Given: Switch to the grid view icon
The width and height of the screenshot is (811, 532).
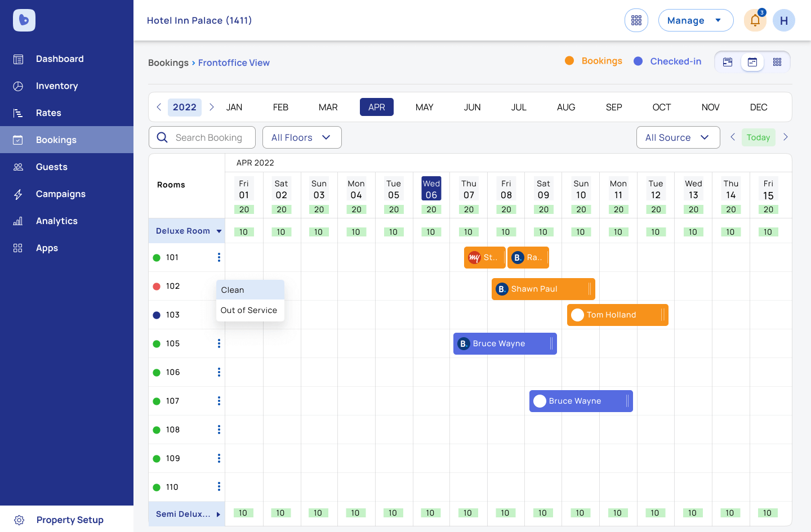Looking at the screenshot, I should pyautogui.click(x=777, y=62).
